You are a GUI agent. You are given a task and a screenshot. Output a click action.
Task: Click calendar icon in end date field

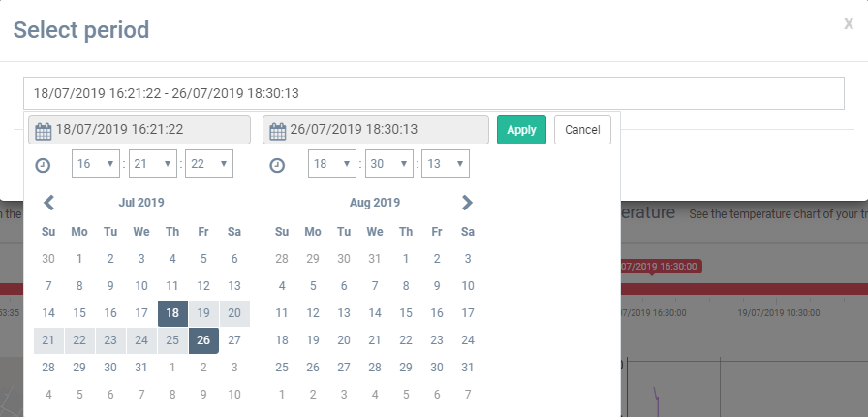coord(277,130)
